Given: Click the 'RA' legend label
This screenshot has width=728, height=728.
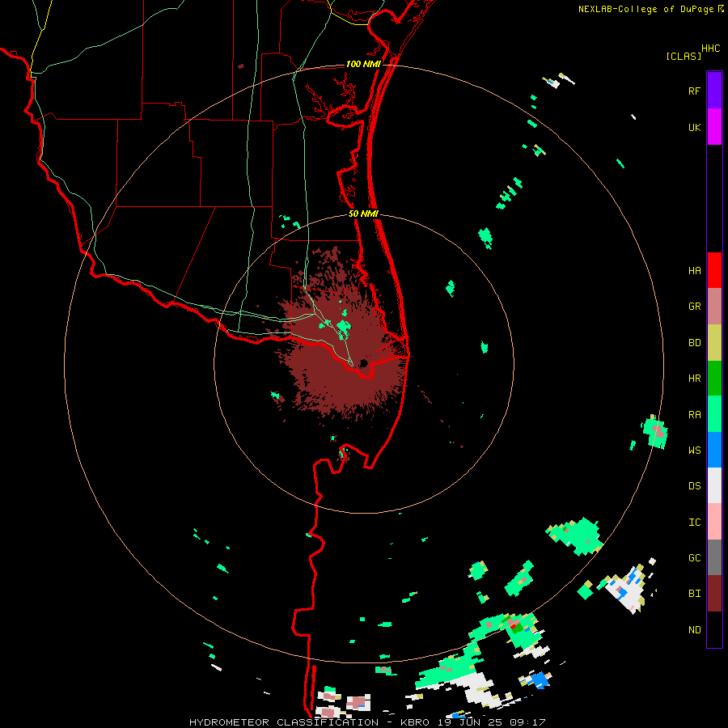Looking at the screenshot, I should click(694, 415).
